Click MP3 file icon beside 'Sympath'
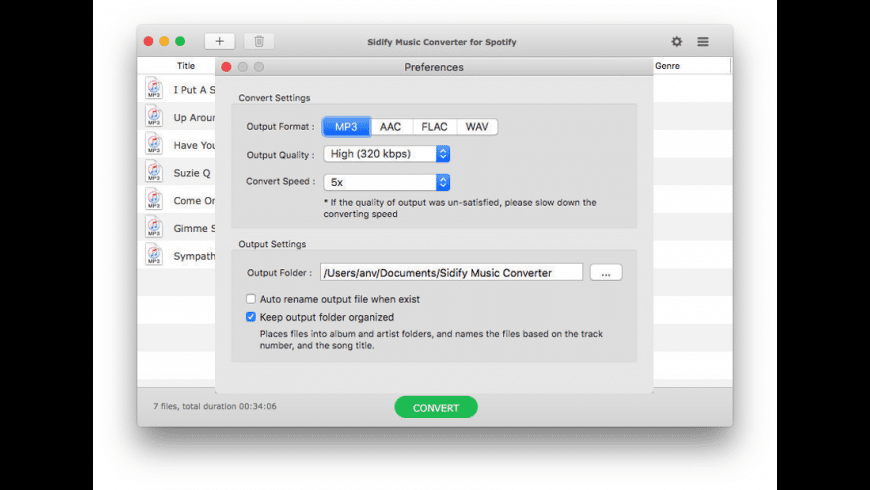870x490 pixels. 154,255
